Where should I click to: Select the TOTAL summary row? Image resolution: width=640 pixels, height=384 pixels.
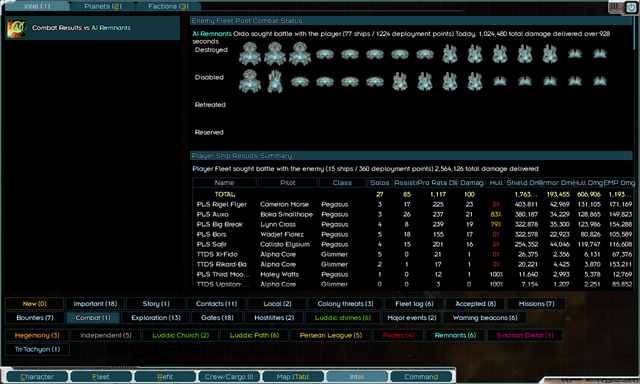tap(413, 194)
